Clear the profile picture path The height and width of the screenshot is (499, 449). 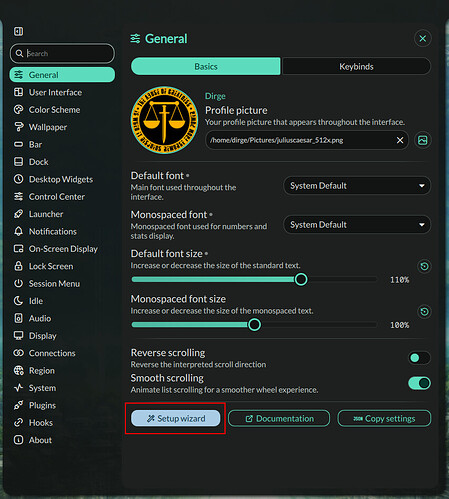point(400,140)
